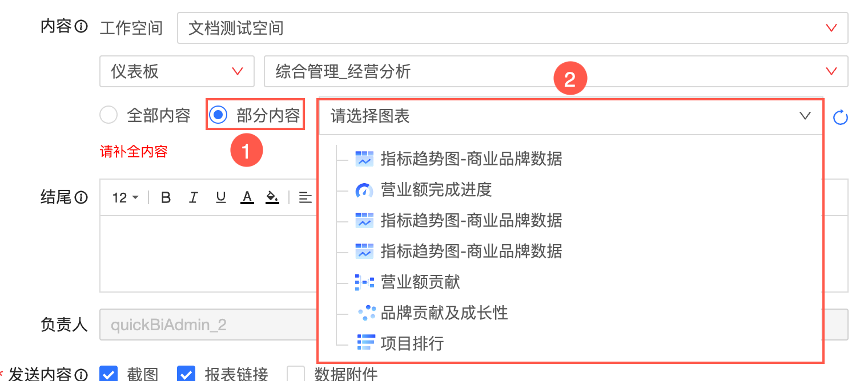Open the font size 12 selector
The width and height of the screenshot is (868, 381).
click(x=126, y=198)
